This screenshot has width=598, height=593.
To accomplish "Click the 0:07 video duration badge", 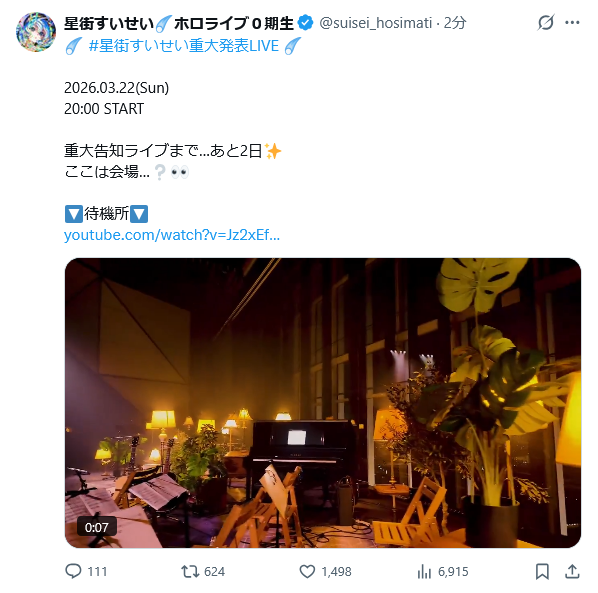I will click(x=96, y=527).
